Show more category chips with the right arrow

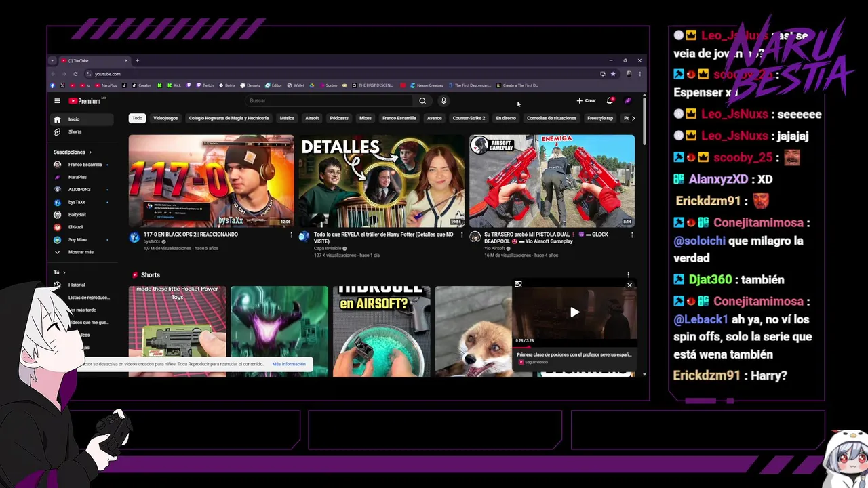click(633, 118)
